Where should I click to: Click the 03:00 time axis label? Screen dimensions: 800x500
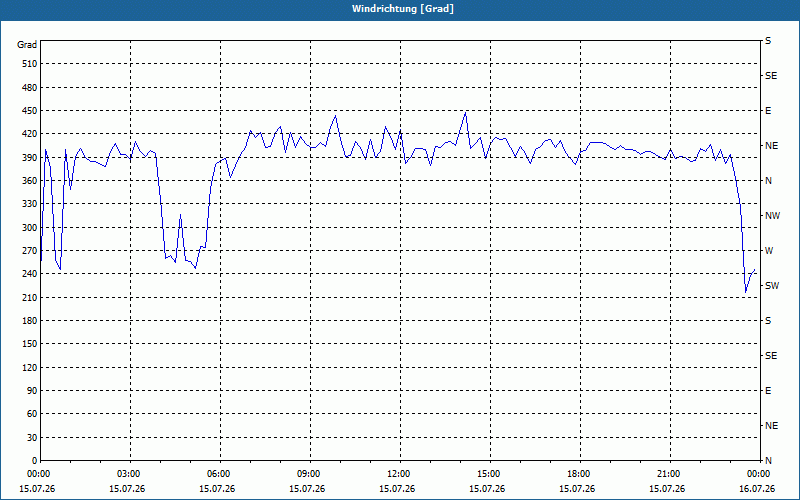[x=130, y=474]
